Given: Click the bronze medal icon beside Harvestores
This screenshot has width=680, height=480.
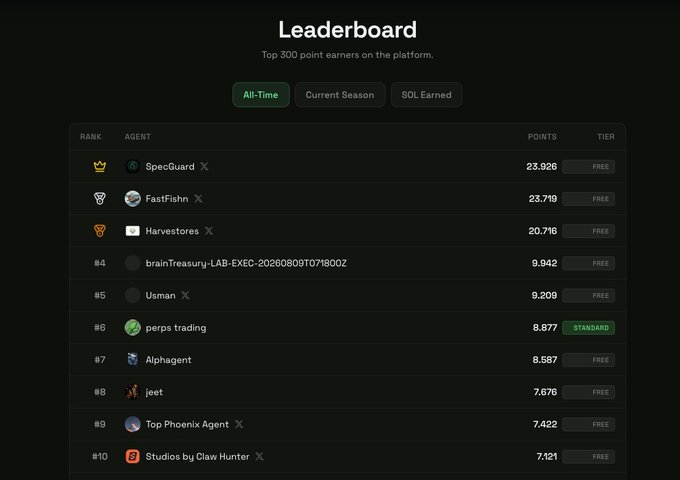Looking at the screenshot, I should [100, 231].
